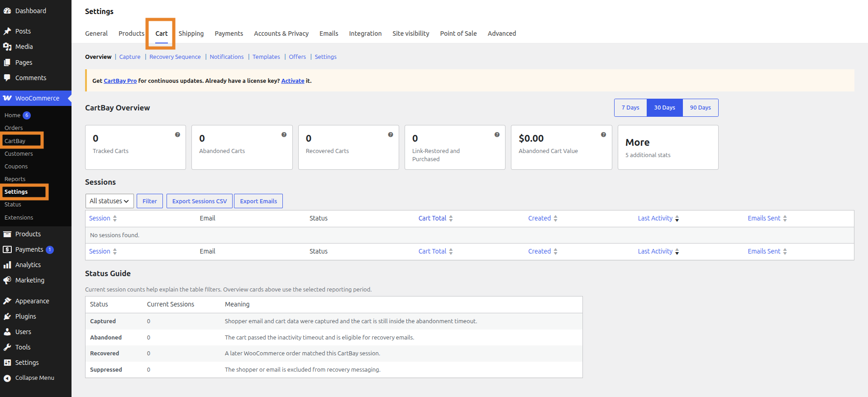Click the Export Emails button
868x397 pixels.
click(258, 201)
